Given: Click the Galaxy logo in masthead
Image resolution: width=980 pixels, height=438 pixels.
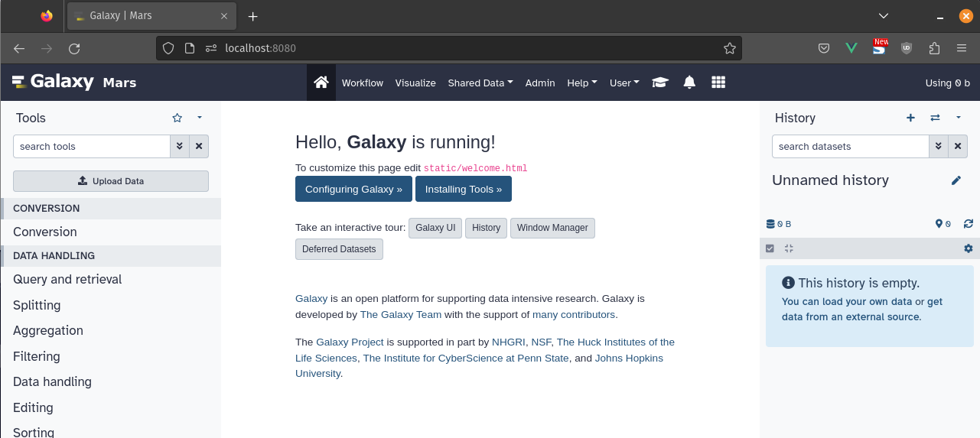Looking at the screenshot, I should [53, 82].
